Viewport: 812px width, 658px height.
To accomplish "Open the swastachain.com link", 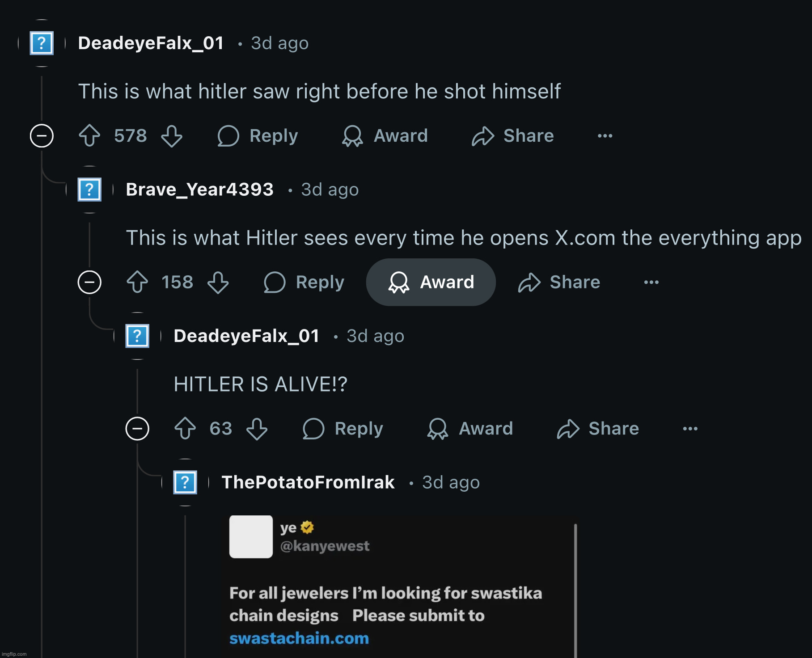I will pyautogui.click(x=299, y=638).
